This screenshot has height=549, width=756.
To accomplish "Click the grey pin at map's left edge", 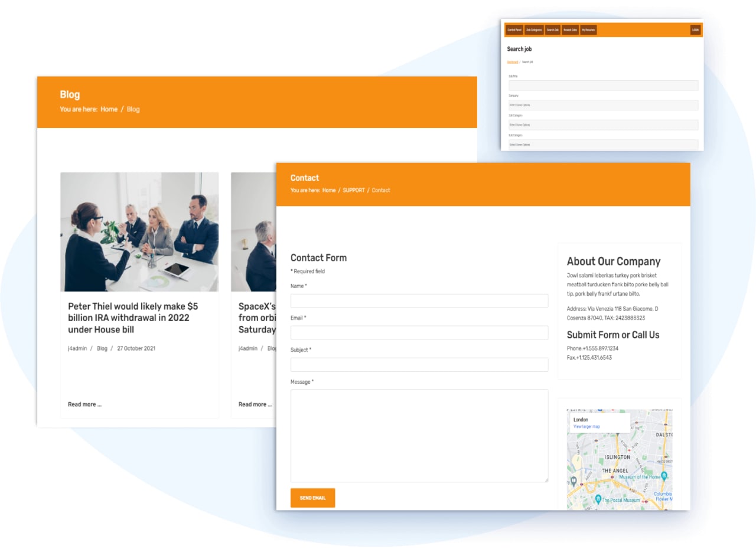I will click(x=573, y=482).
